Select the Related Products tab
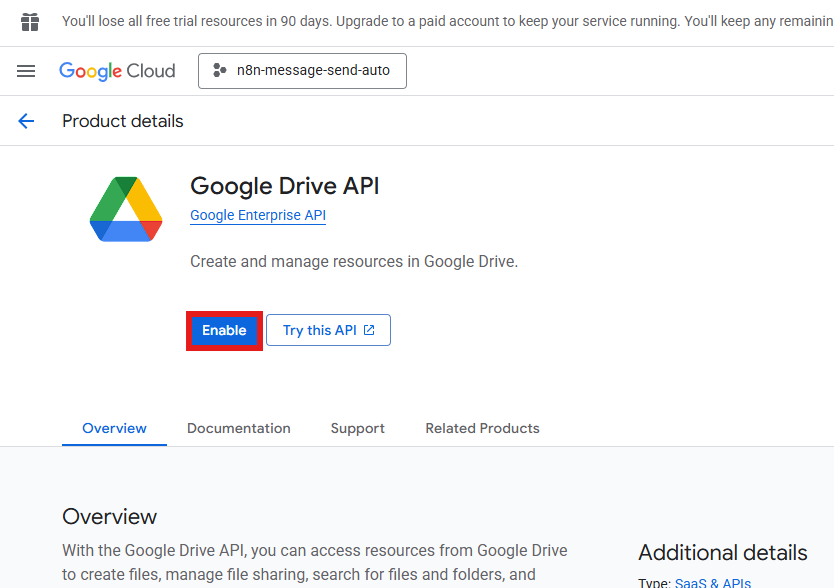Image resolution: width=834 pixels, height=588 pixels. [482, 428]
